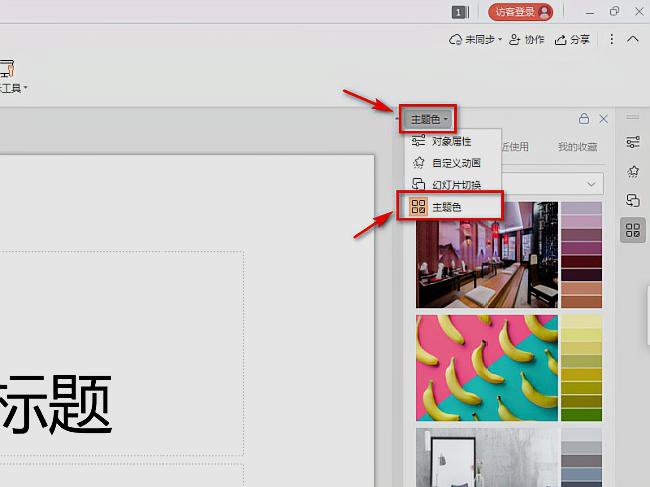Select 主题色 from the dropdown menu

click(x=450, y=206)
